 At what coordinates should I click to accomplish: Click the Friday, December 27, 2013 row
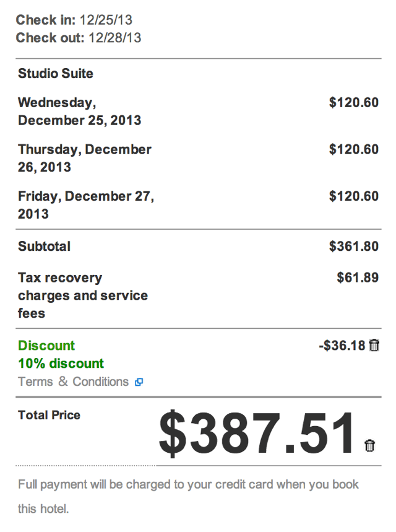(198, 205)
